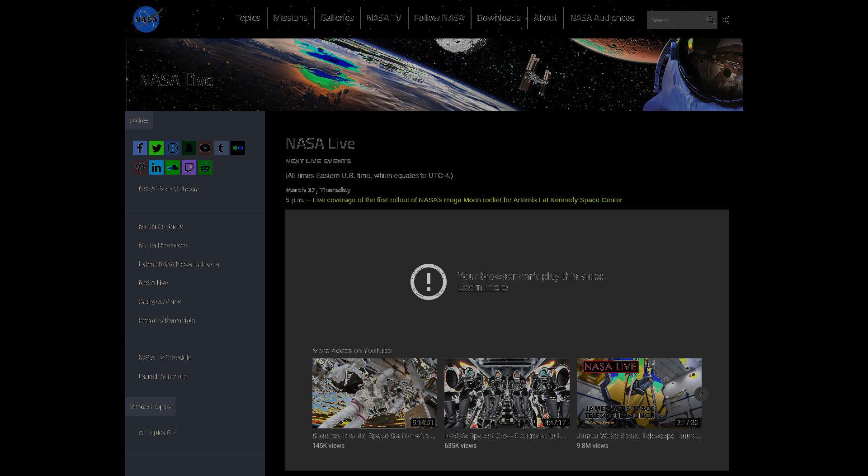Click the 635K views text
Image resolution: width=868 pixels, height=476 pixels.
(460, 446)
